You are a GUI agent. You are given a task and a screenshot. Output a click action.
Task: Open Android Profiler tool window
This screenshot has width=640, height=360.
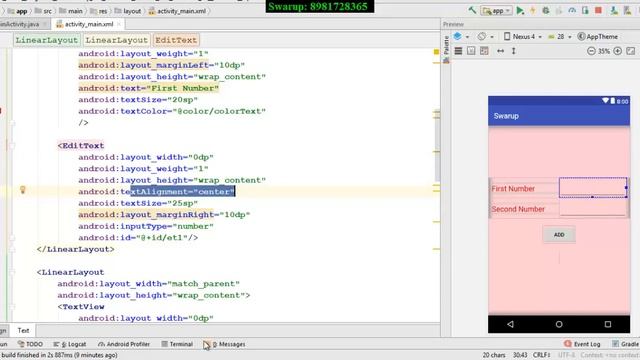click(x=124, y=344)
